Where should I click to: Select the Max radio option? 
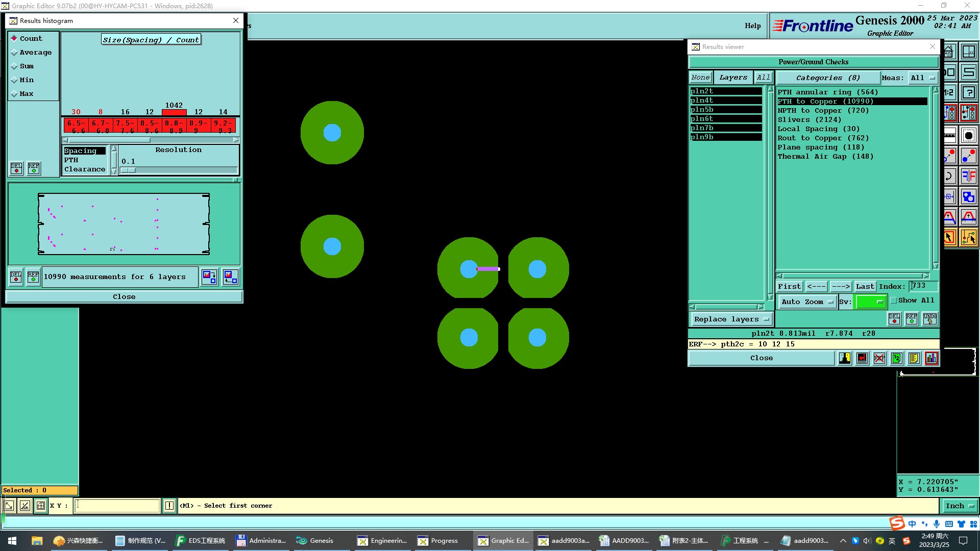(x=14, y=94)
